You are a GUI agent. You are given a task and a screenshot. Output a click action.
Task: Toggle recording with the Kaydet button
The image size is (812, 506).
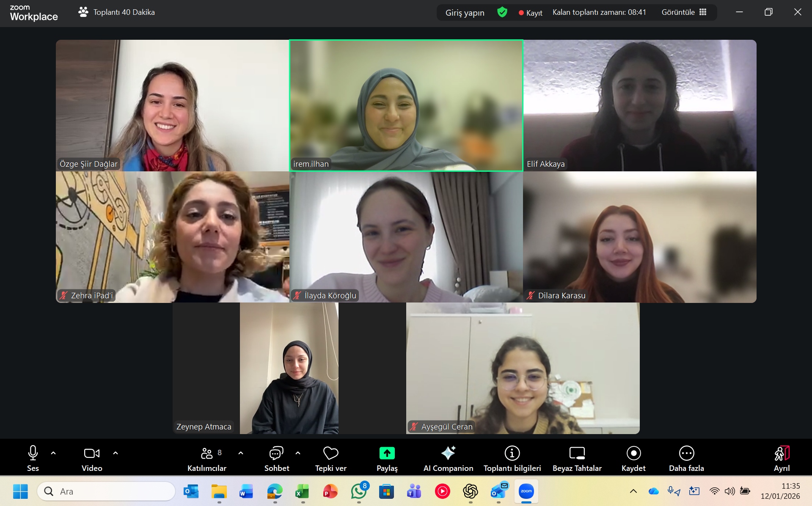coord(633,458)
